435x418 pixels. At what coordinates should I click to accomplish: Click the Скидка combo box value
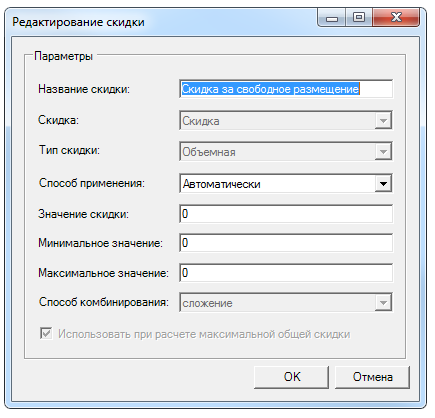(201, 121)
